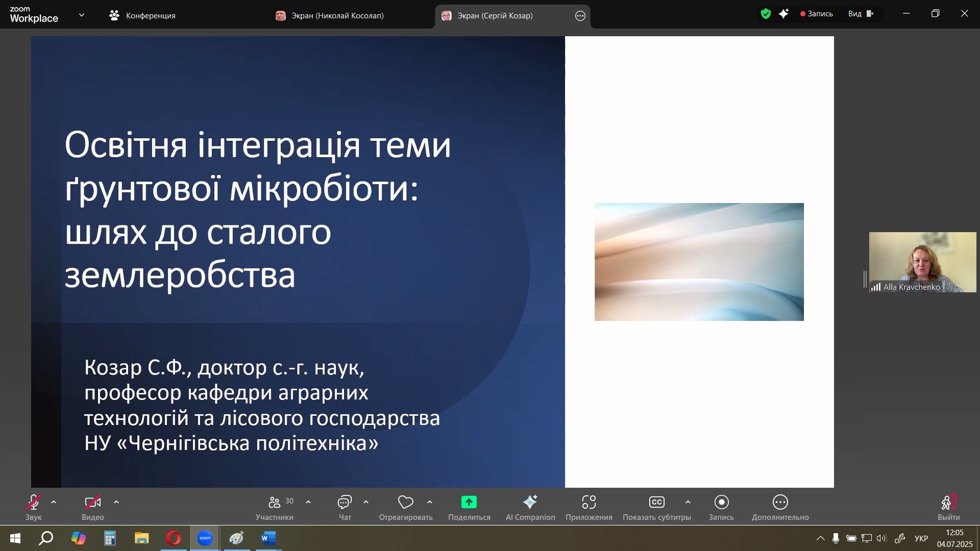Open the More options ellipsis in the toolbar
The image size is (980, 551).
pyautogui.click(x=780, y=503)
